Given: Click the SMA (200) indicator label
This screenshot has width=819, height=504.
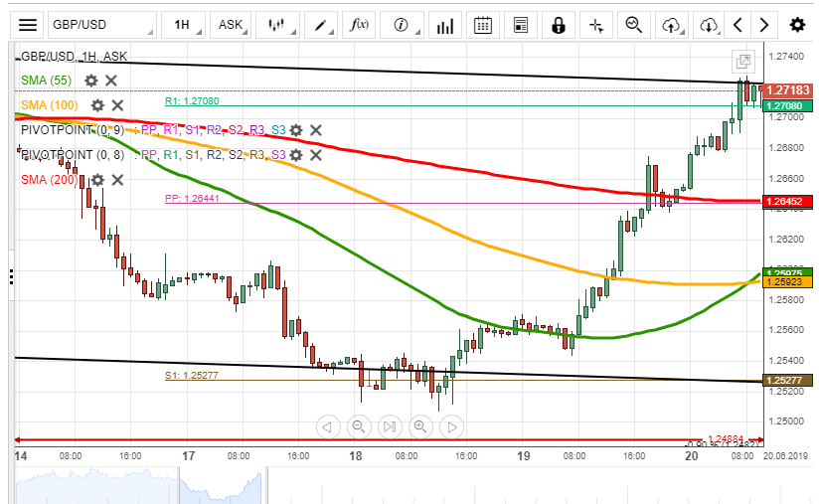Looking at the screenshot, I should (49, 180).
